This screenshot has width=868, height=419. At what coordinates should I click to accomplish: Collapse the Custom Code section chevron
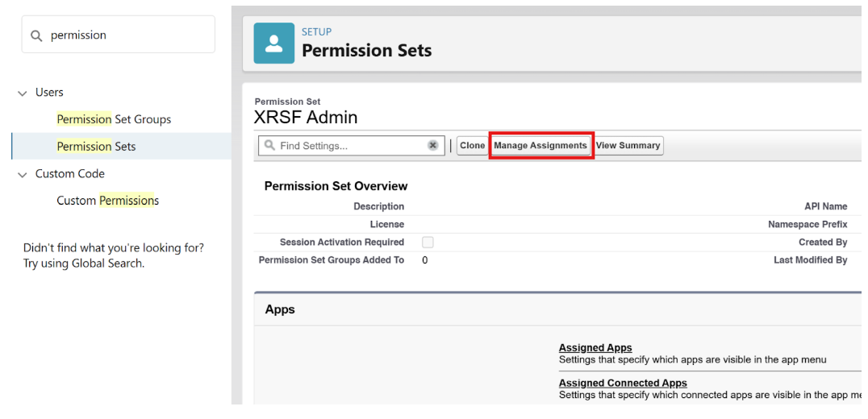pyautogui.click(x=23, y=175)
